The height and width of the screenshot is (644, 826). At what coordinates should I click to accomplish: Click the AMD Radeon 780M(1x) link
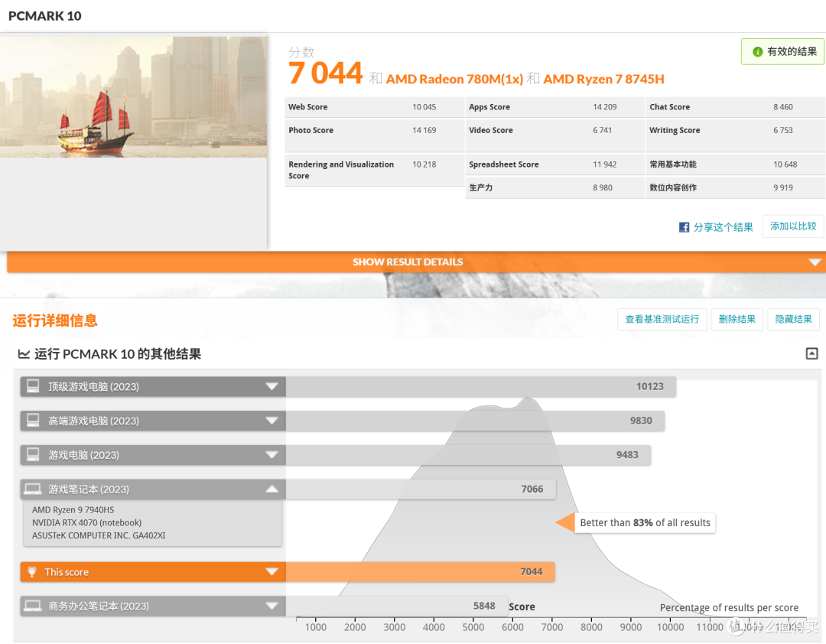point(454,79)
